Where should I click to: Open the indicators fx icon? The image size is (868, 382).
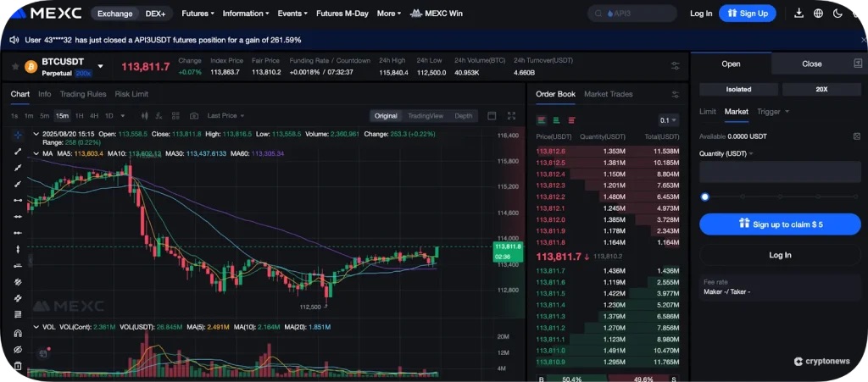click(159, 115)
